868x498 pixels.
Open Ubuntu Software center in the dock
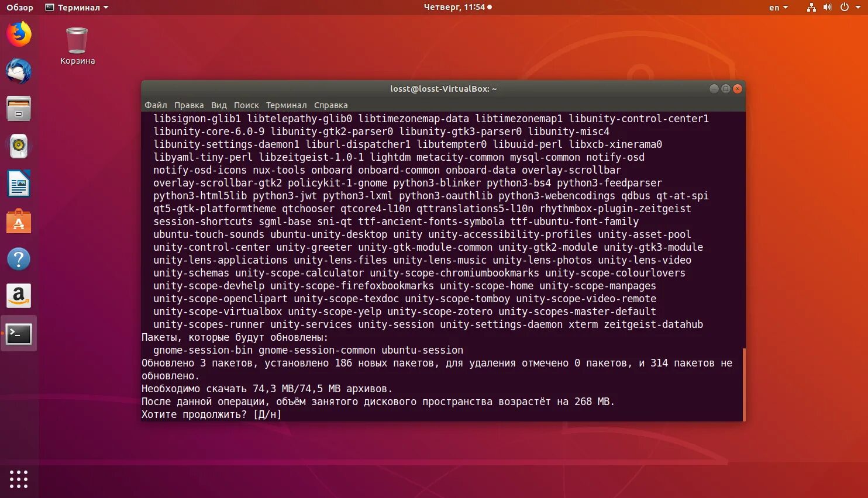(19, 222)
